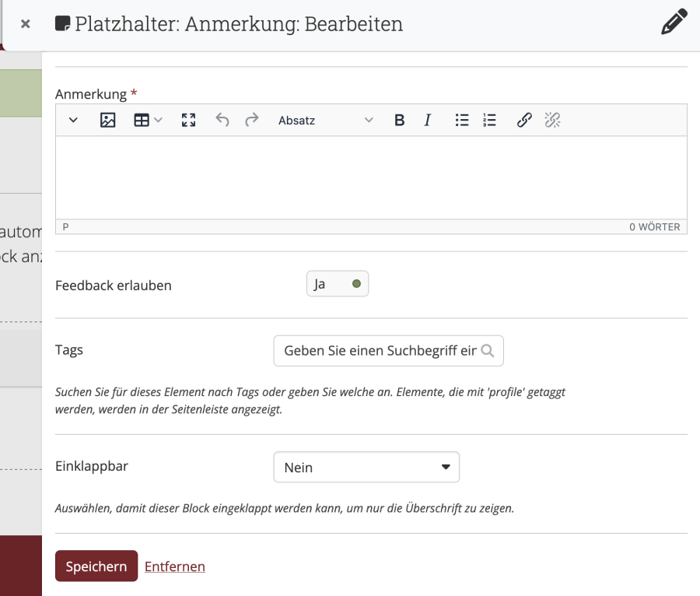The width and height of the screenshot is (700, 596).
Task: Expand the toolbar toggle chevron
Action: tap(73, 121)
